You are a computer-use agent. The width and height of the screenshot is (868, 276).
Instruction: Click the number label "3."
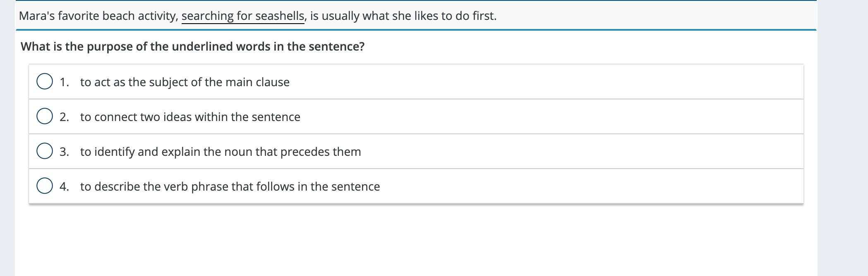[x=64, y=152]
